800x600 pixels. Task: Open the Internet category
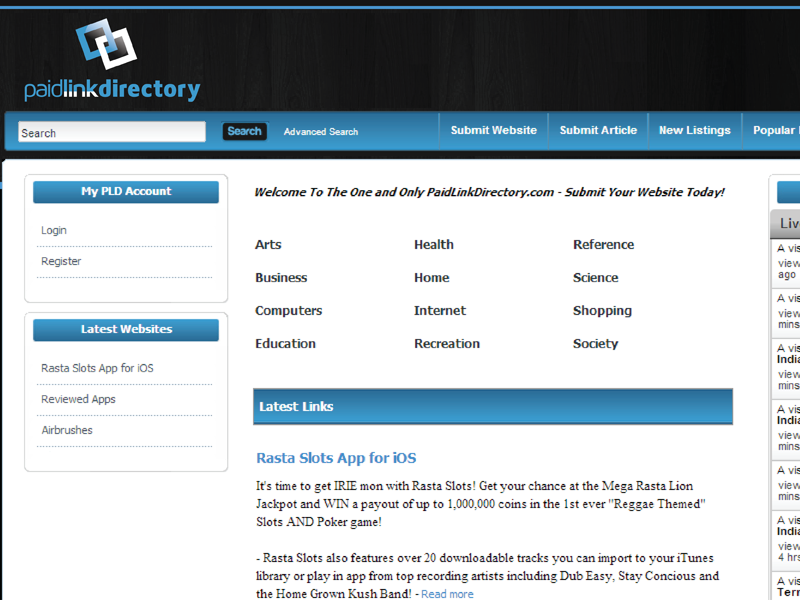click(x=440, y=311)
